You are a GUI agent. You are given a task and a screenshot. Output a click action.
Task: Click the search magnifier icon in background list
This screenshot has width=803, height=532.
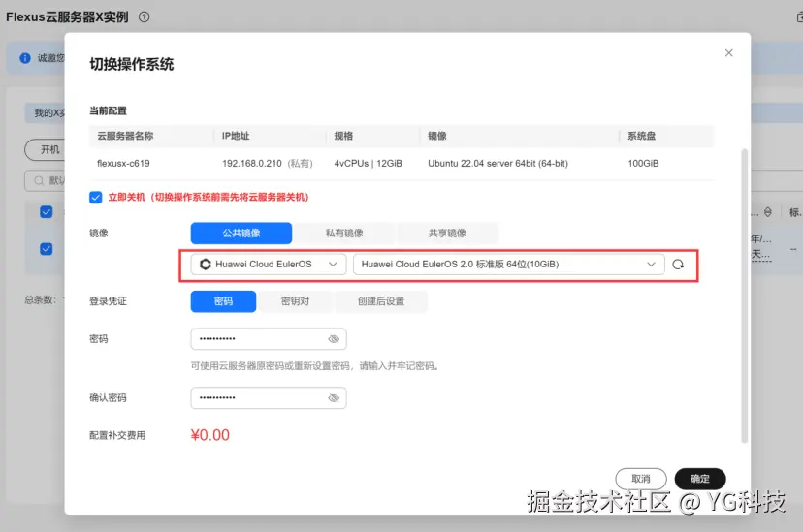tap(39, 180)
